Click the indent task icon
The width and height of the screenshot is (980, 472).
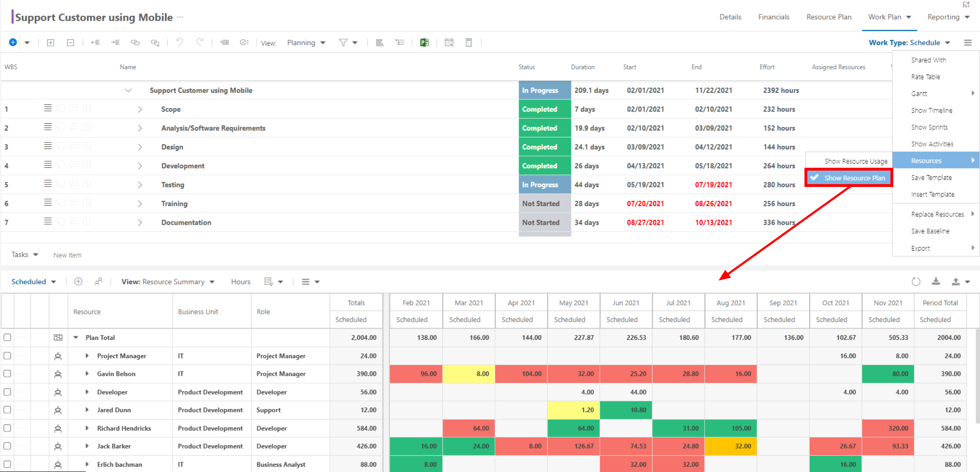point(115,42)
